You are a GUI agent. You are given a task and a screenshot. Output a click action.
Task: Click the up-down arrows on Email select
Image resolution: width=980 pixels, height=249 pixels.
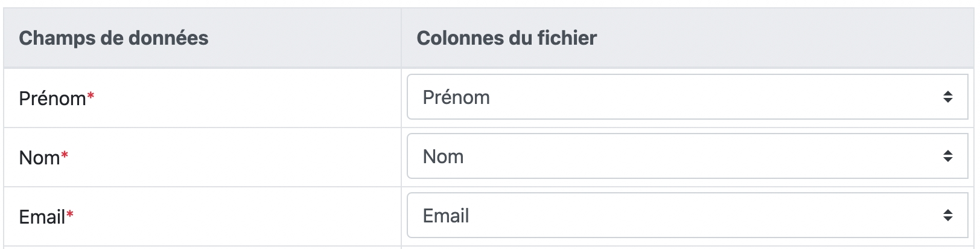click(x=947, y=216)
